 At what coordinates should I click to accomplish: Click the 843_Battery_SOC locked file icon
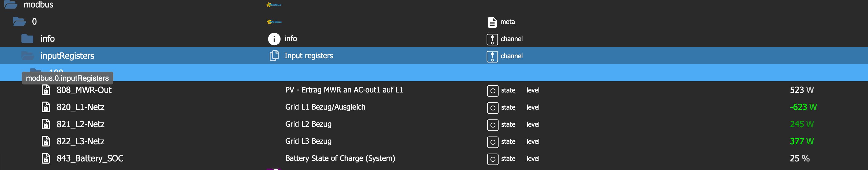[46, 158]
